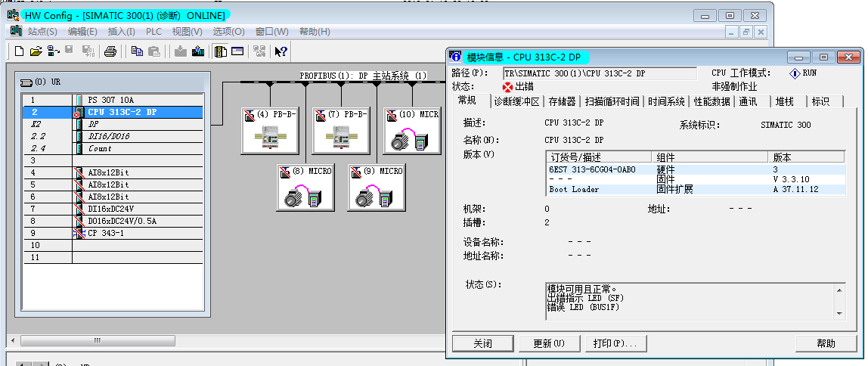
Task: Print the configuration with the printer icon
Action: pos(110,51)
